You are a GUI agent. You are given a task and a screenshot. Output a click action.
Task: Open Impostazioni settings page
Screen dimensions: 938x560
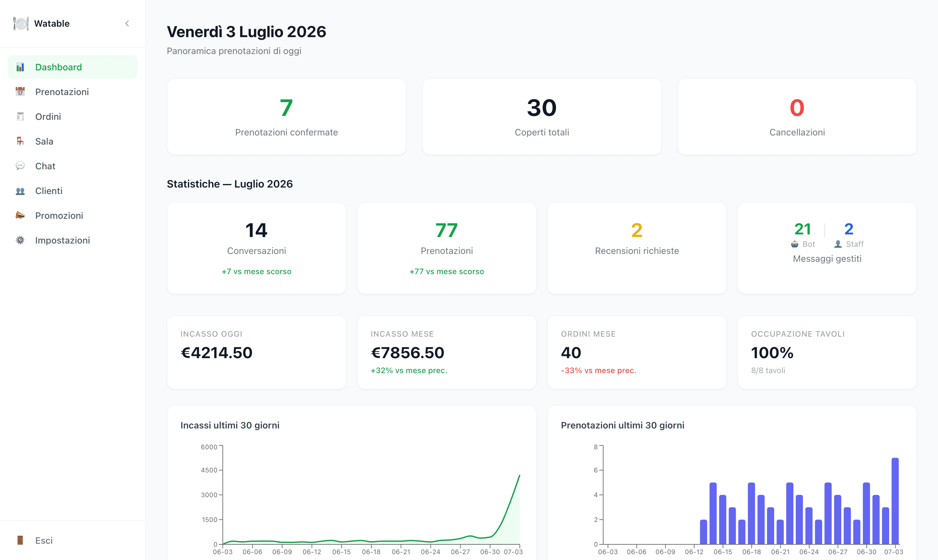[x=73, y=240]
